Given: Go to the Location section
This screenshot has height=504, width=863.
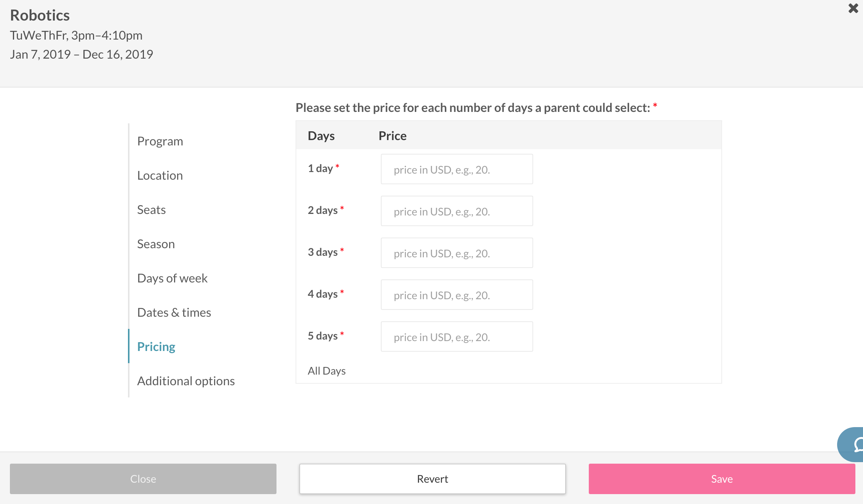Looking at the screenshot, I should coord(160,175).
